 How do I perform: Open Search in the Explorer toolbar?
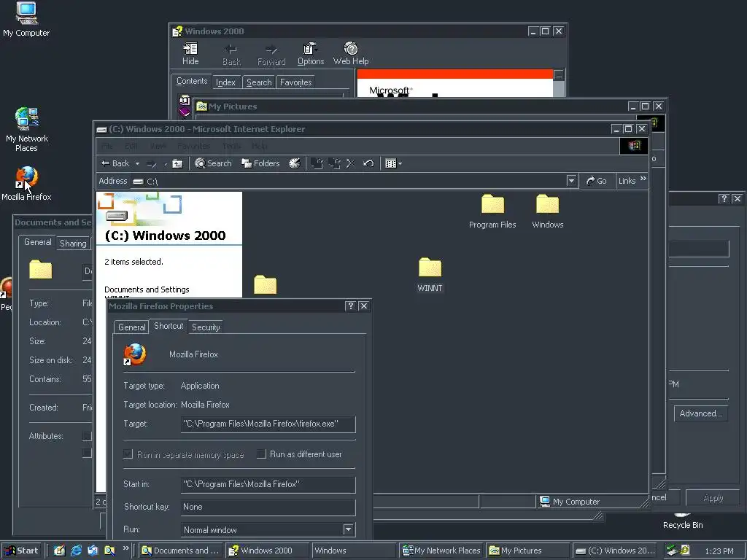(x=213, y=163)
